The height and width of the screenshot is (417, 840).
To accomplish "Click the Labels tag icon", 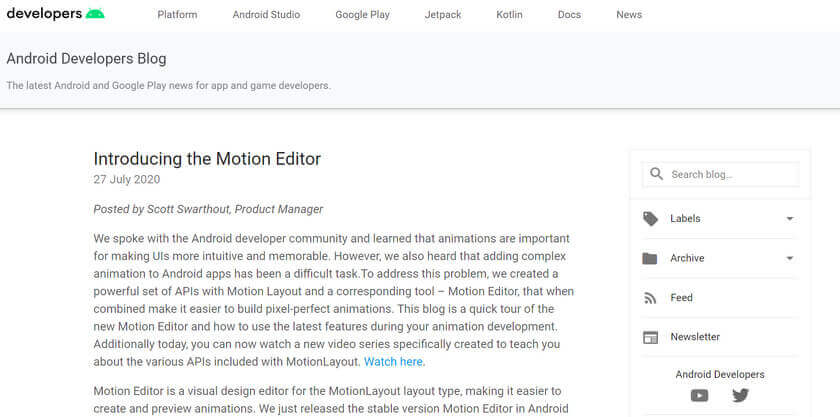I will click(650, 219).
